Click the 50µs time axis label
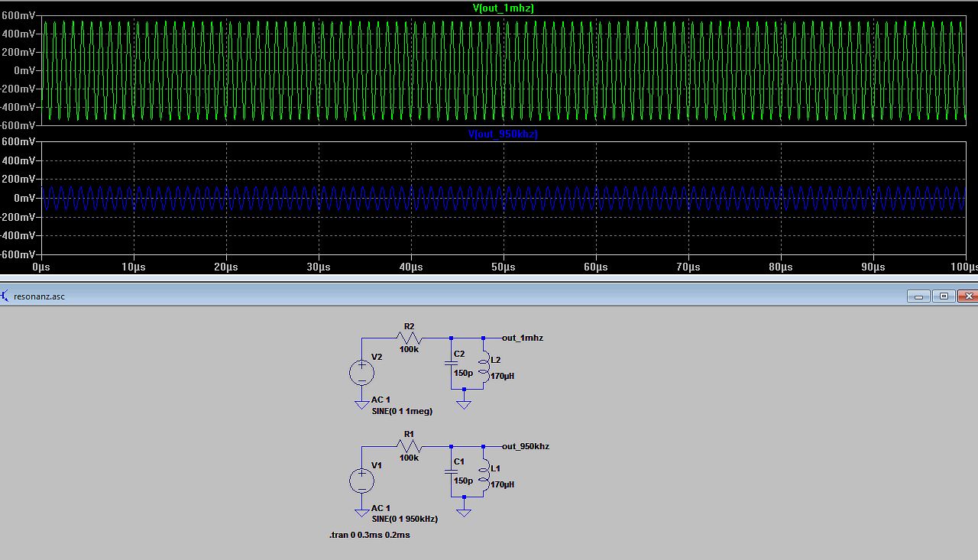 coord(503,267)
